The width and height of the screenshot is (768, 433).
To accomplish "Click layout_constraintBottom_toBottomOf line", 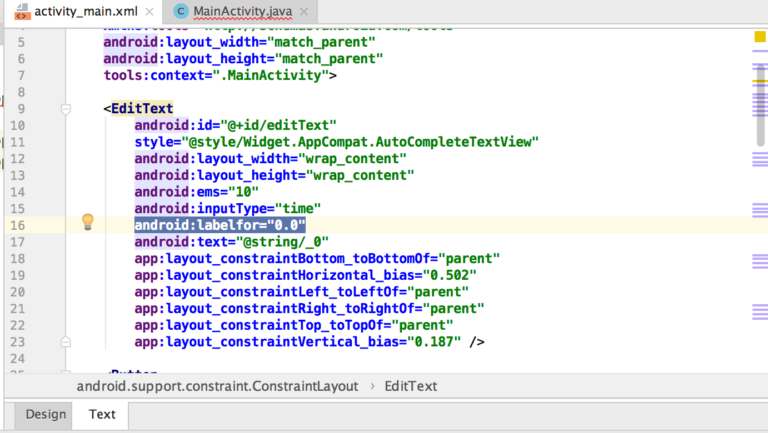I will (317, 259).
